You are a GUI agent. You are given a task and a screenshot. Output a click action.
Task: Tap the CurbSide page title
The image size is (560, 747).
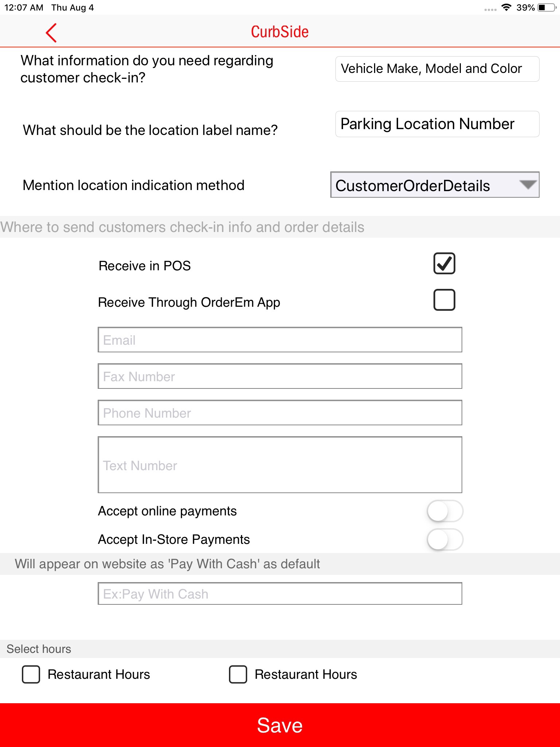coord(280,32)
